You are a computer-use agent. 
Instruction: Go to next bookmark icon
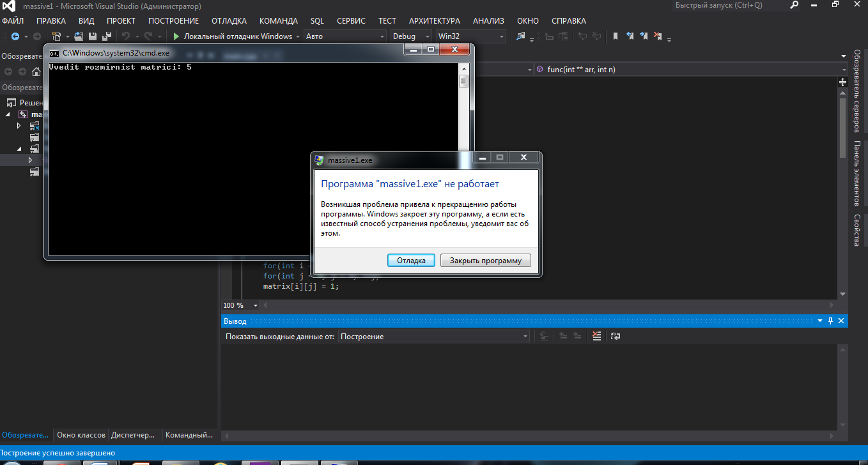(644, 36)
